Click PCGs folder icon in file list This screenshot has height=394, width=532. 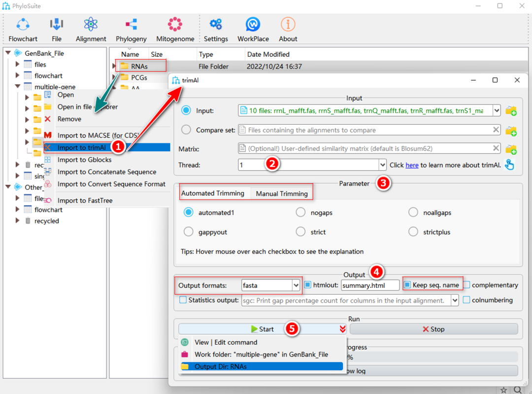point(125,77)
